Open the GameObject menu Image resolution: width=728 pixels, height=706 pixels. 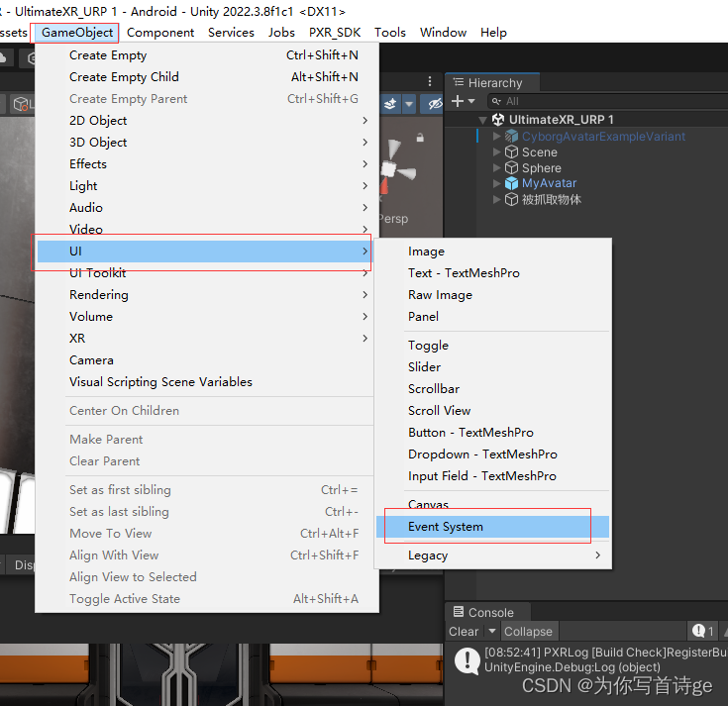pyautogui.click(x=76, y=33)
